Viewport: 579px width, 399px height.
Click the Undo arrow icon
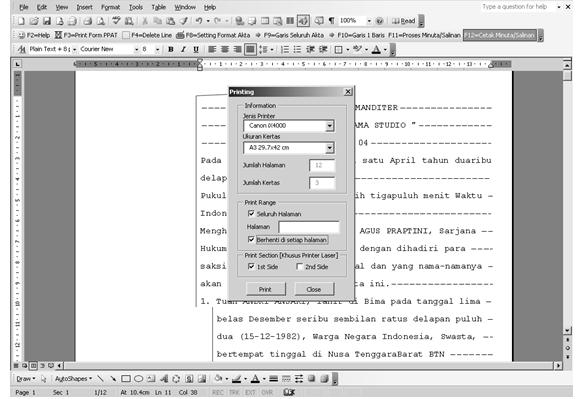(199, 21)
